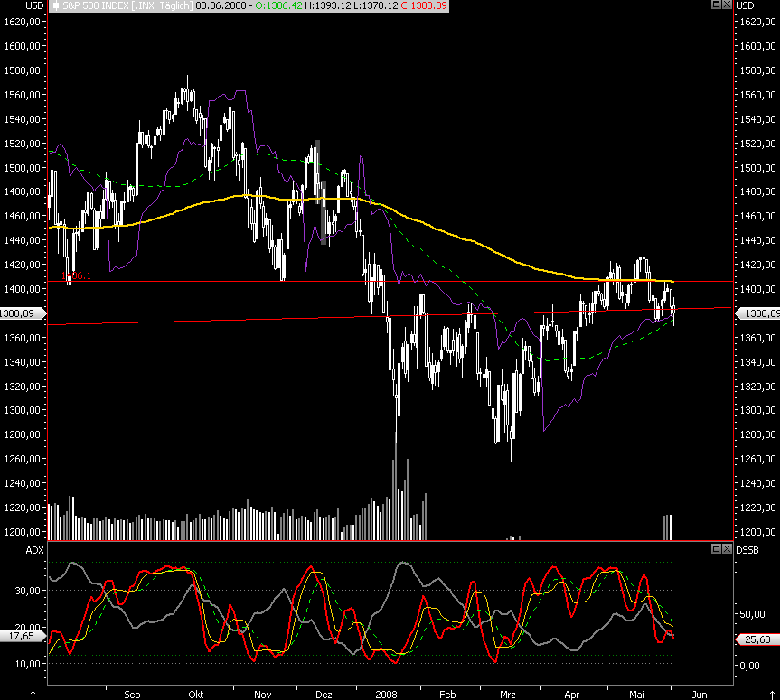Screen dimensions: 780x700
Task: Click 1500,00 on the right price axis
Action: coord(758,168)
